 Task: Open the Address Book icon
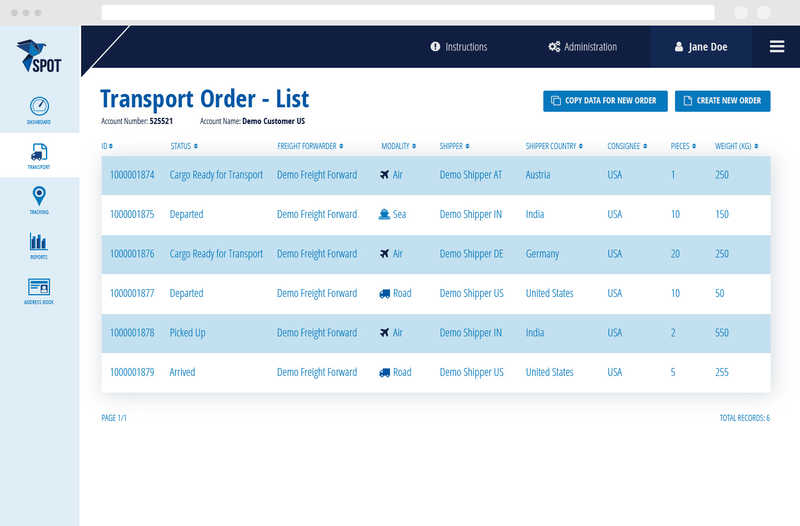click(39, 287)
